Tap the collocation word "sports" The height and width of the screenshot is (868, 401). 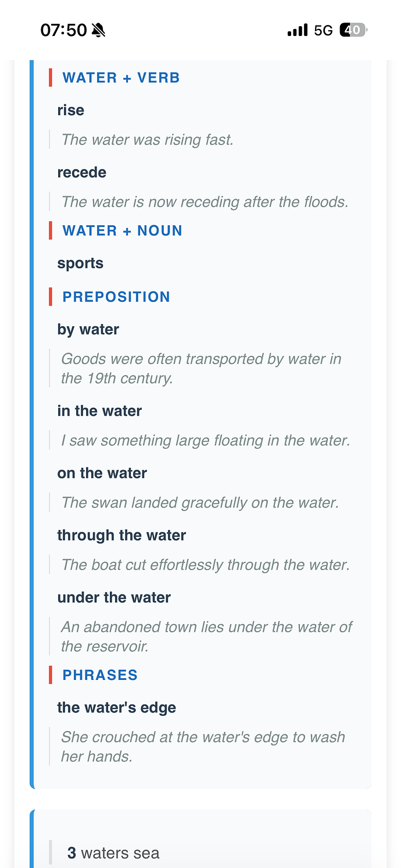click(80, 263)
